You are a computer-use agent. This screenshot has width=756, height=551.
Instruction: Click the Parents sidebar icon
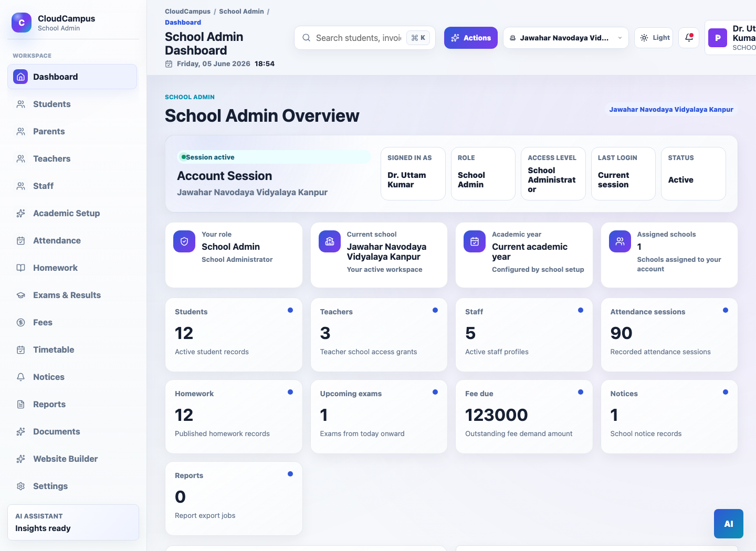[x=21, y=131]
